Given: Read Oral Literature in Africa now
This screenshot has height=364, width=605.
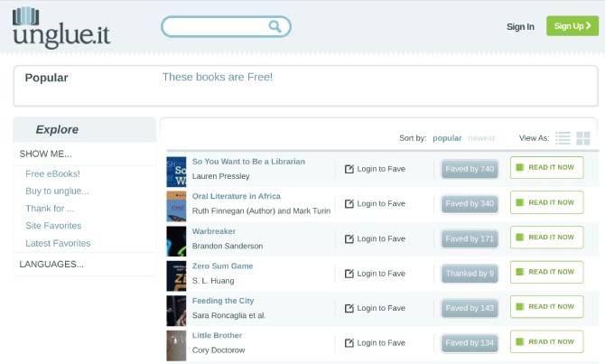Looking at the screenshot, I should pyautogui.click(x=546, y=202).
